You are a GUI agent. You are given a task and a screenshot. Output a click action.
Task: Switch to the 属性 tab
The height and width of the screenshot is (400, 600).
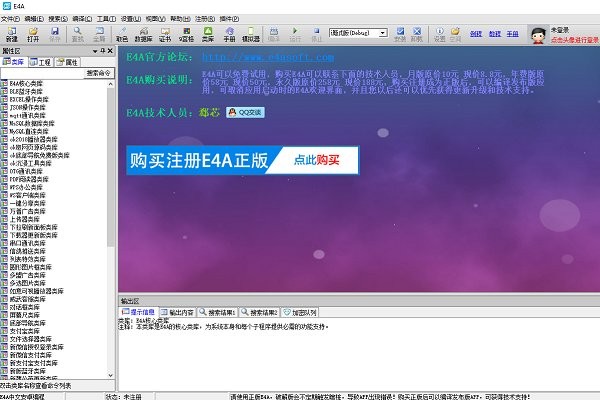67,62
